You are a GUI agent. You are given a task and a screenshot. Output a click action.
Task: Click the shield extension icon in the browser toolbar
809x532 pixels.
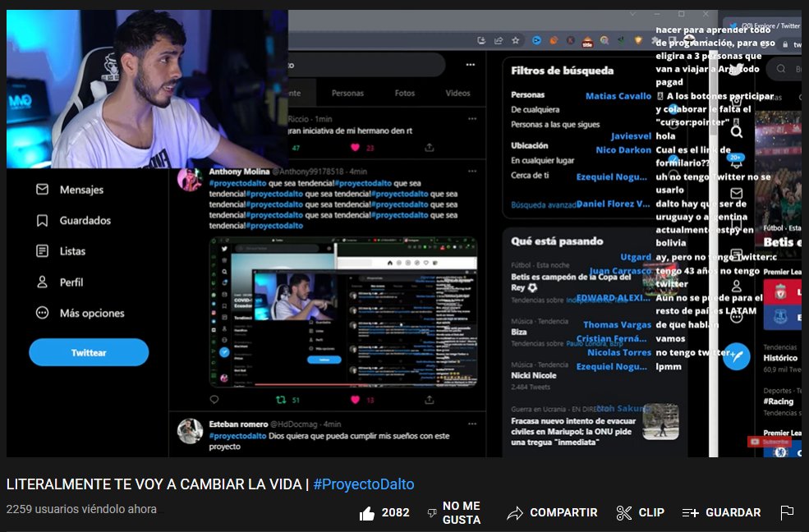point(638,40)
